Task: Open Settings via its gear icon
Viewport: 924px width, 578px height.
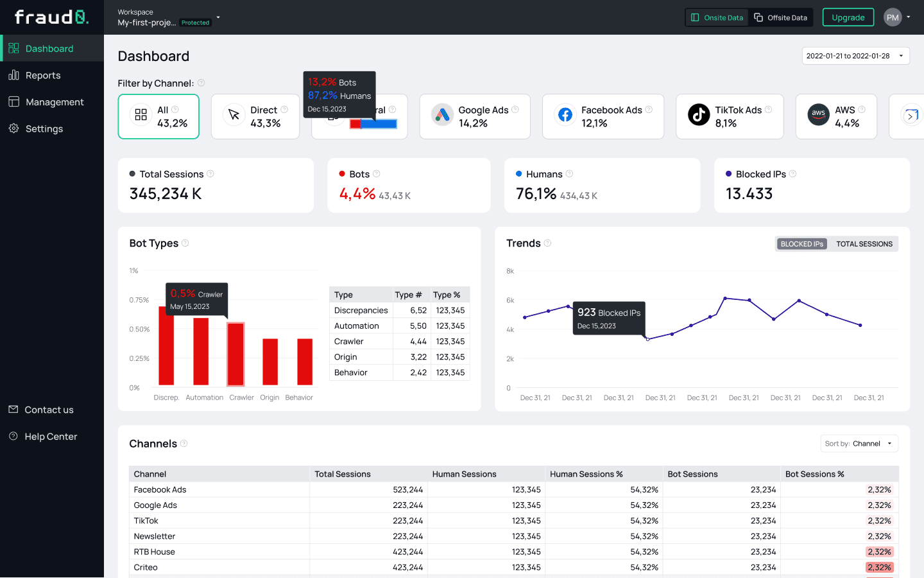Action: [x=13, y=128]
